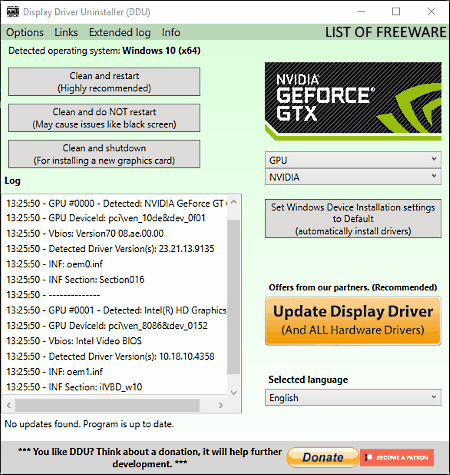450x475 pixels.
Task: Click log horizontal scrollbar thumb
Action: point(107,405)
